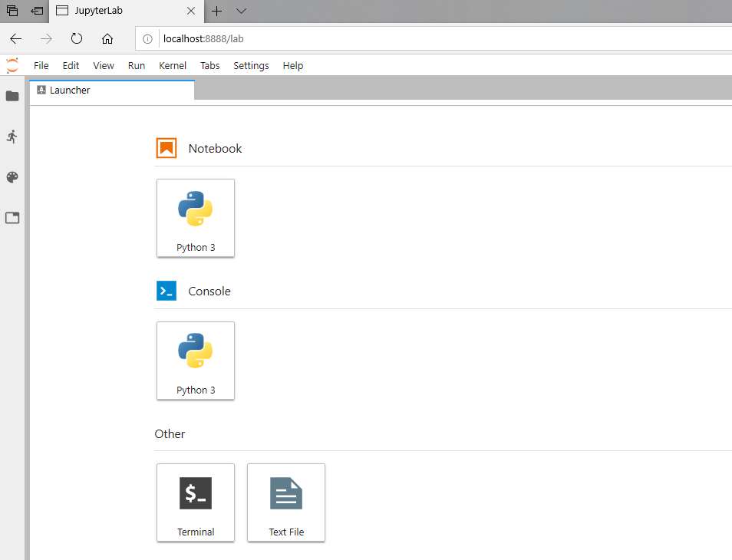
Task: Open the Commands palette sidebar icon
Action: [x=12, y=177]
